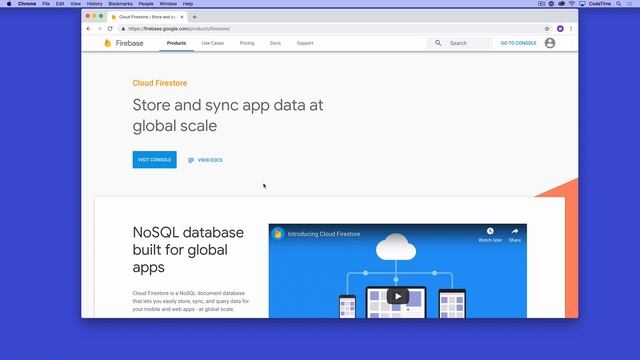This screenshot has width=640, height=360.
Task: Open the View menu
Action: pos(76,4)
